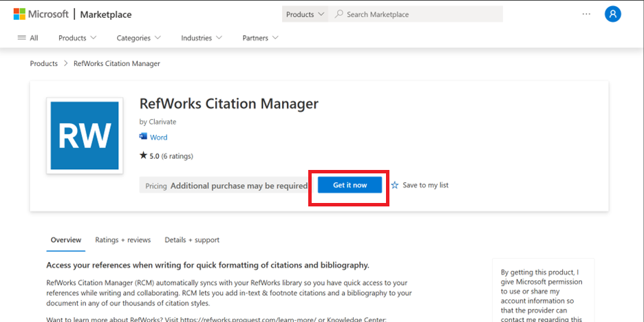Expand the Products navigation menu
This screenshot has height=322, width=644.
[x=77, y=38]
